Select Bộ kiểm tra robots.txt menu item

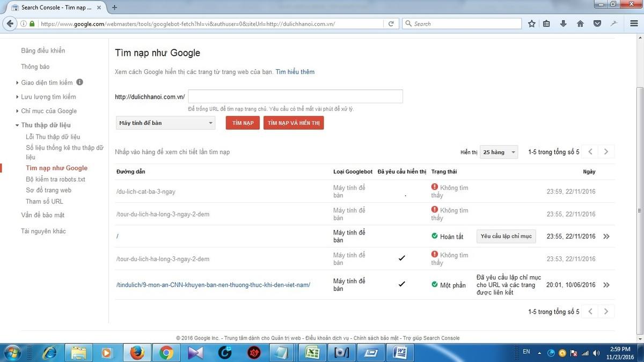click(x=56, y=179)
